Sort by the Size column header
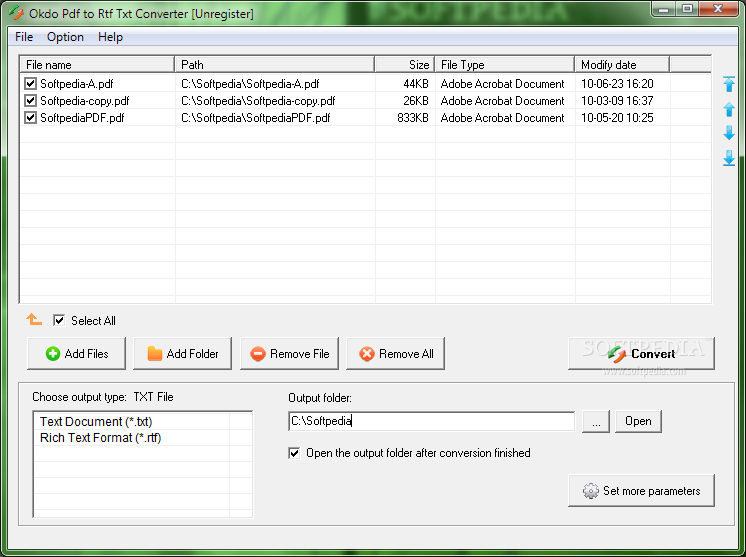The width and height of the screenshot is (746, 557). click(x=405, y=64)
